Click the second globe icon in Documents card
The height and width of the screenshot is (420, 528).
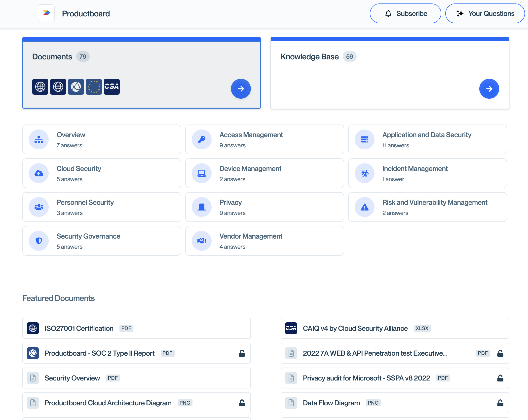(x=58, y=87)
